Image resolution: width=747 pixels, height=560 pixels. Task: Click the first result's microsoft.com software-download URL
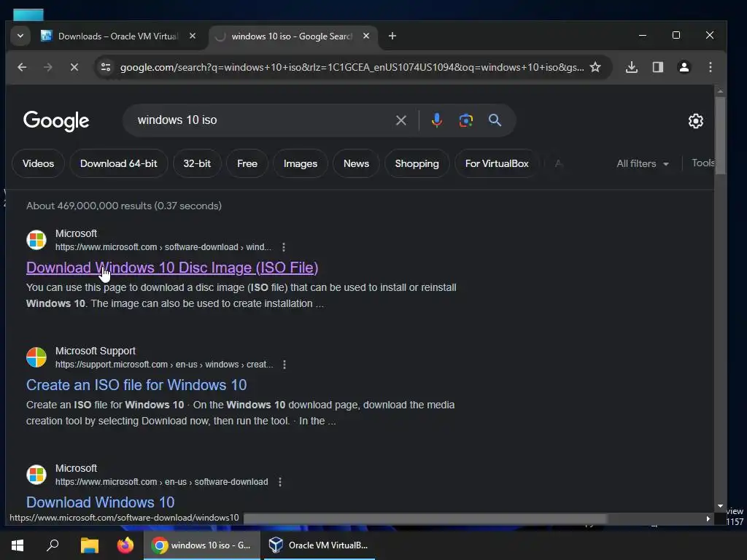tap(163, 247)
